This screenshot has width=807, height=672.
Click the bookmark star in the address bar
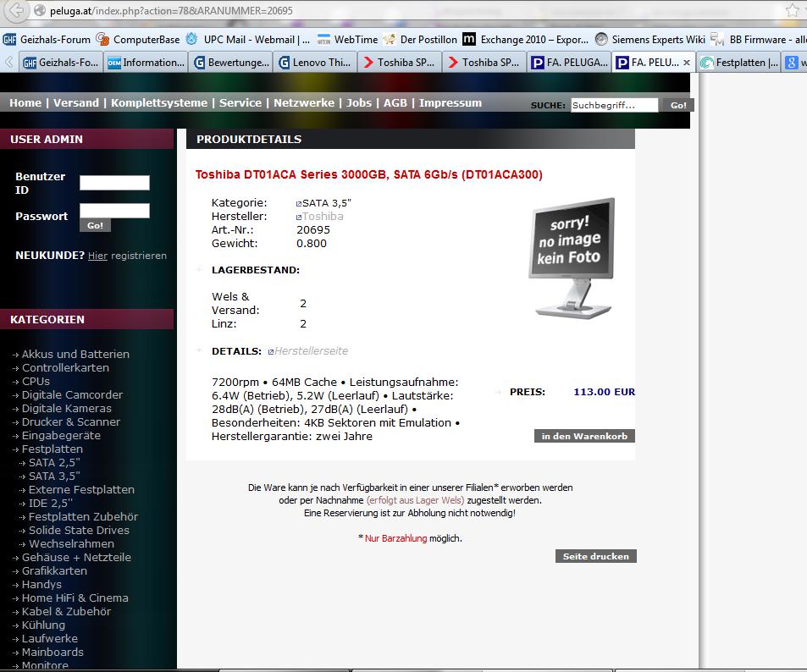(793, 10)
